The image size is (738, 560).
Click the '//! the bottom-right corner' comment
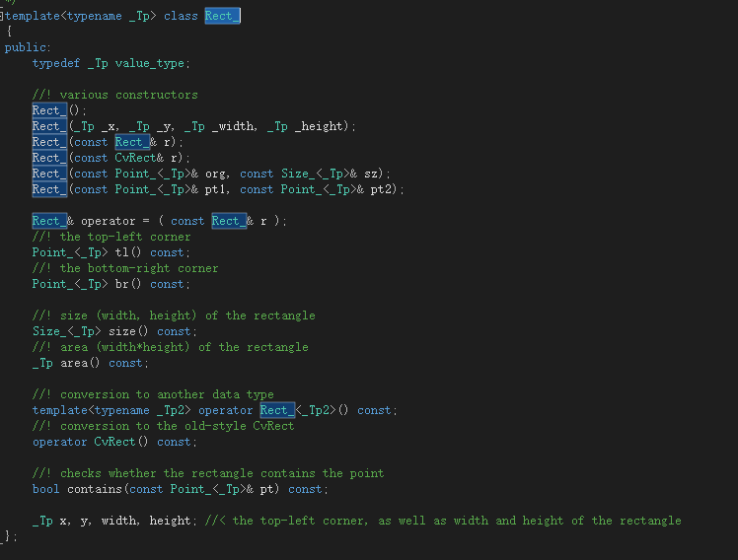125,268
